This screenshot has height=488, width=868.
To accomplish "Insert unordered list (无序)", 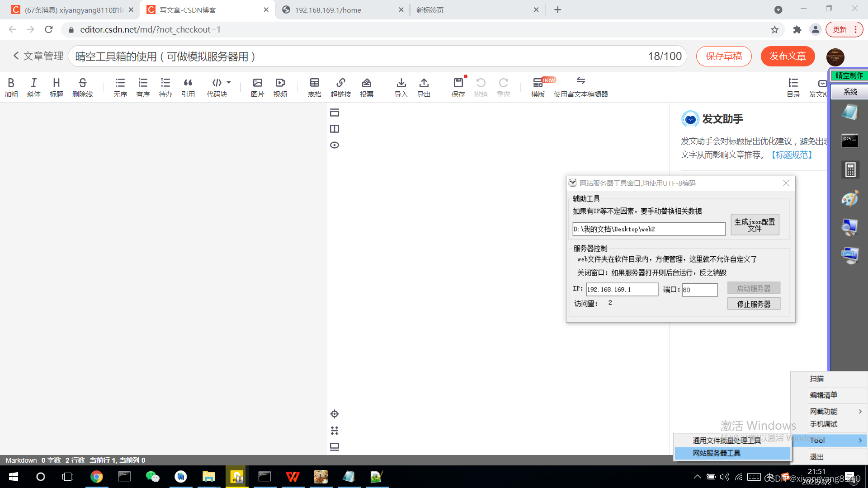I will pyautogui.click(x=120, y=87).
